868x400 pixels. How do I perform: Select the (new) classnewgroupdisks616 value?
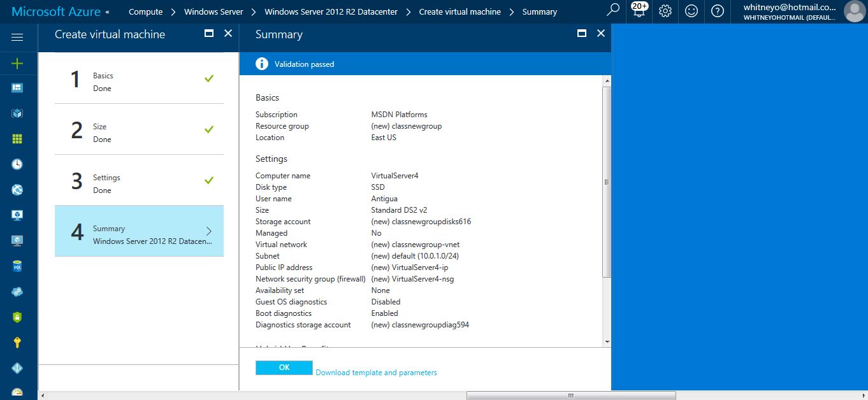421,222
